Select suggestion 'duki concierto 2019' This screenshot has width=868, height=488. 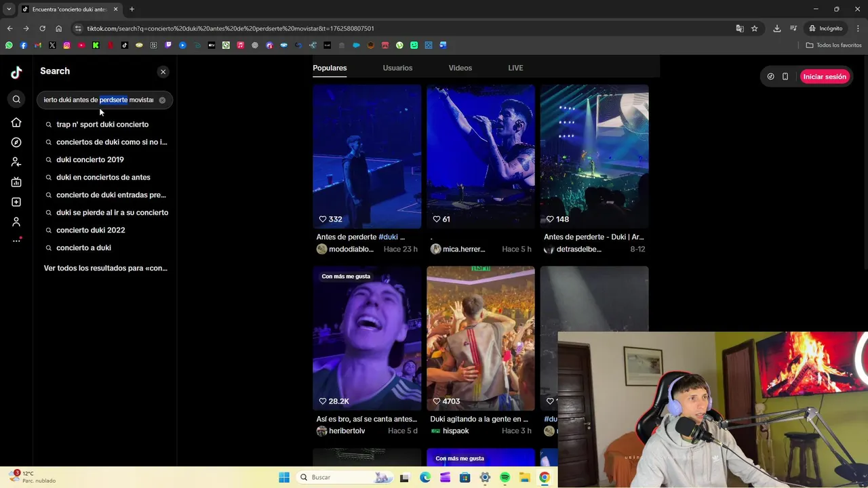90,159
